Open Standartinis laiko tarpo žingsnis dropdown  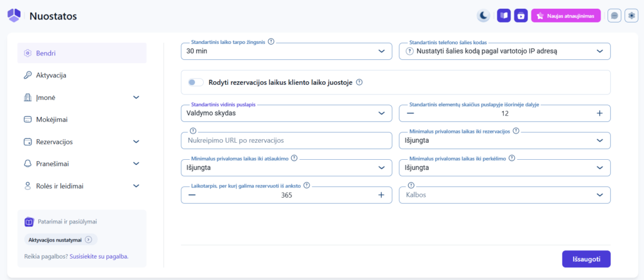[x=286, y=52]
